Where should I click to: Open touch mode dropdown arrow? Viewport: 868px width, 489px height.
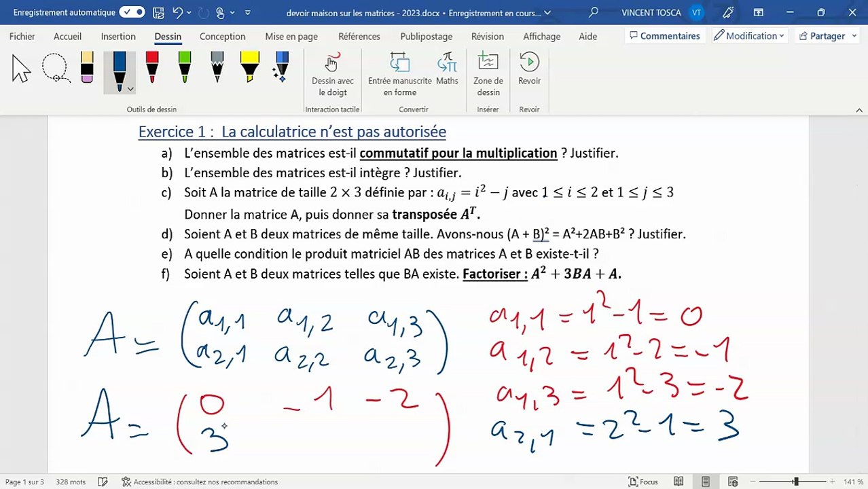(232, 13)
